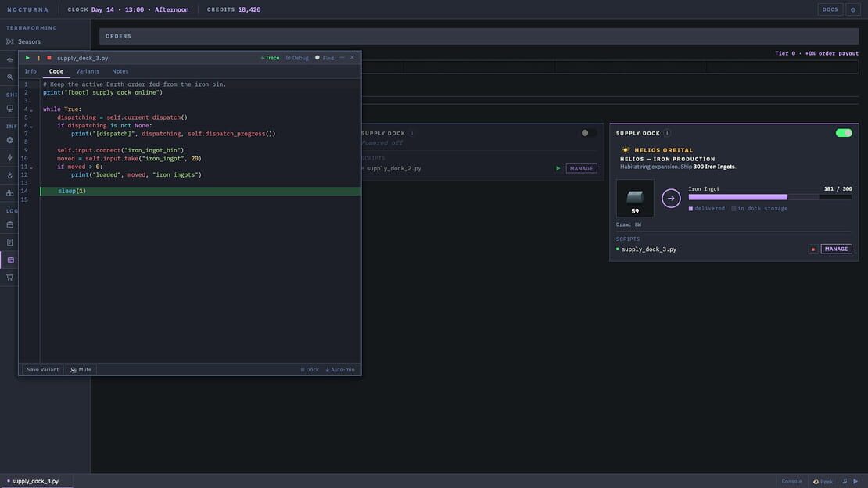Collapse the if moved block at line 11

tap(31, 168)
